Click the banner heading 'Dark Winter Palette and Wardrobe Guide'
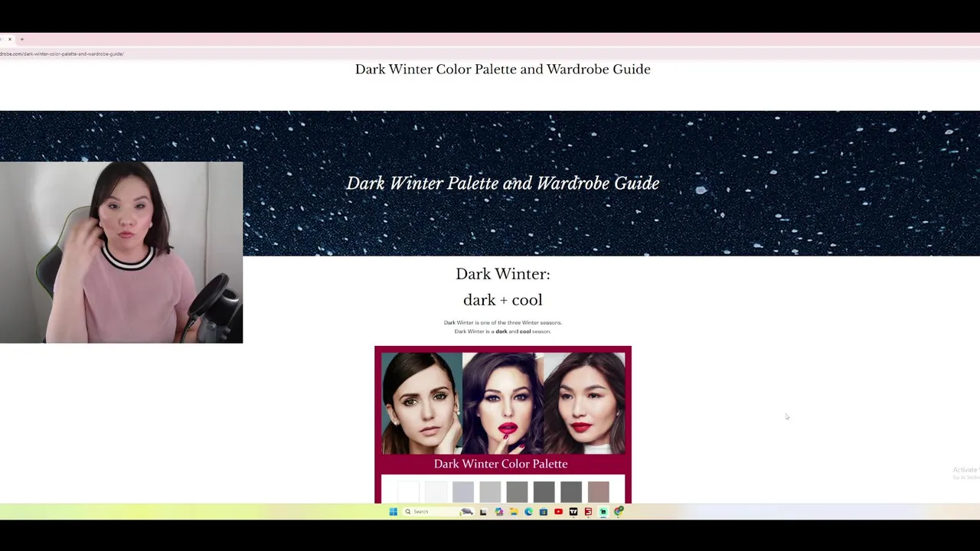 (503, 183)
